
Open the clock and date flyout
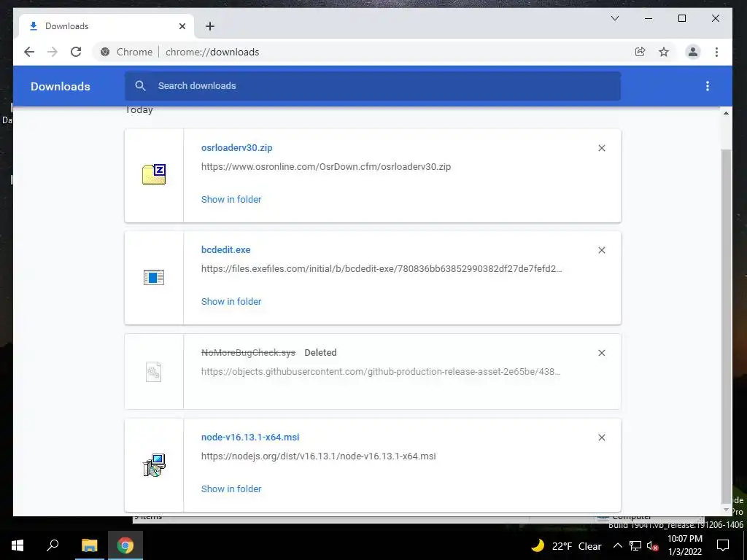685,545
